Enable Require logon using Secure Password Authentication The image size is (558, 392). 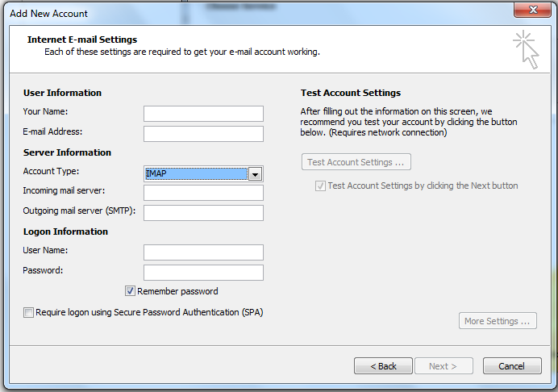pos(29,312)
